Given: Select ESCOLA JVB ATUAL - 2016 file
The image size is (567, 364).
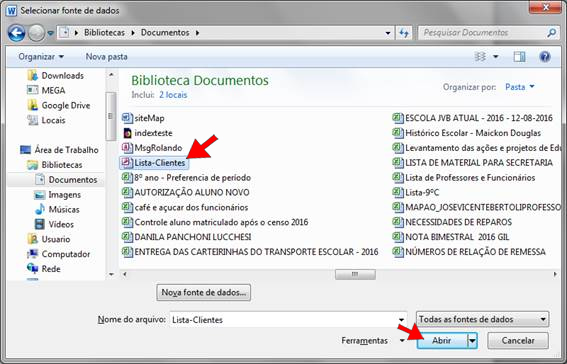Looking at the screenshot, I should (473, 118).
